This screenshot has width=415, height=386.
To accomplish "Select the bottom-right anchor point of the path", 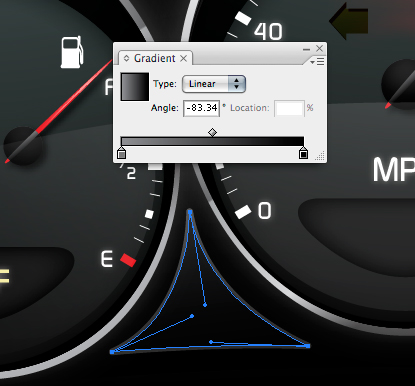I will [x=308, y=346].
